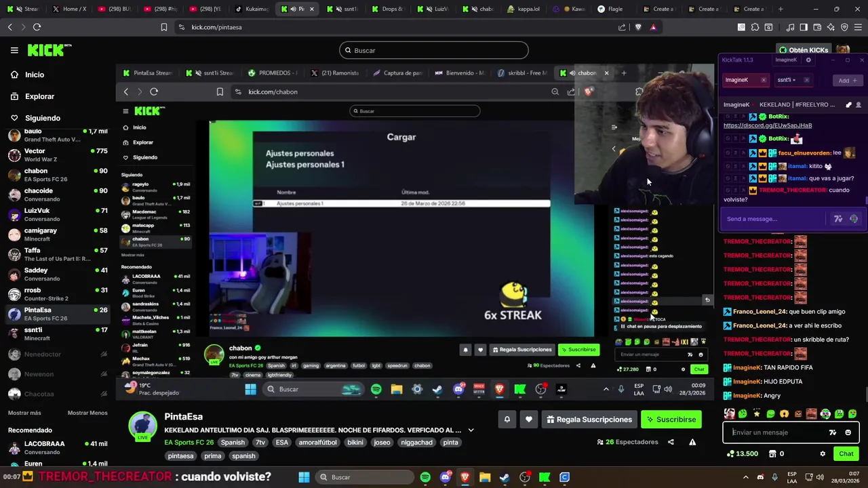
Task: Click the 13.500 channel points balance
Action: 741,454
